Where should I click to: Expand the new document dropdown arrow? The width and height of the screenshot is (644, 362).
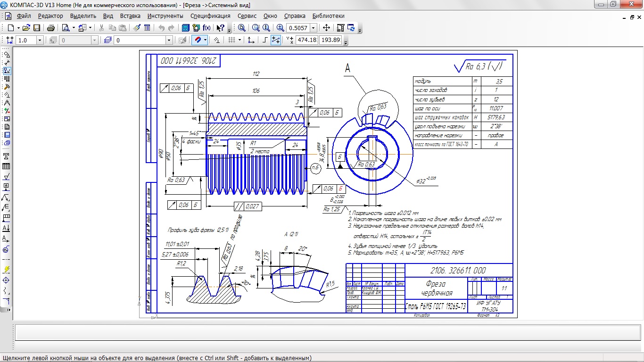[x=18, y=28]
